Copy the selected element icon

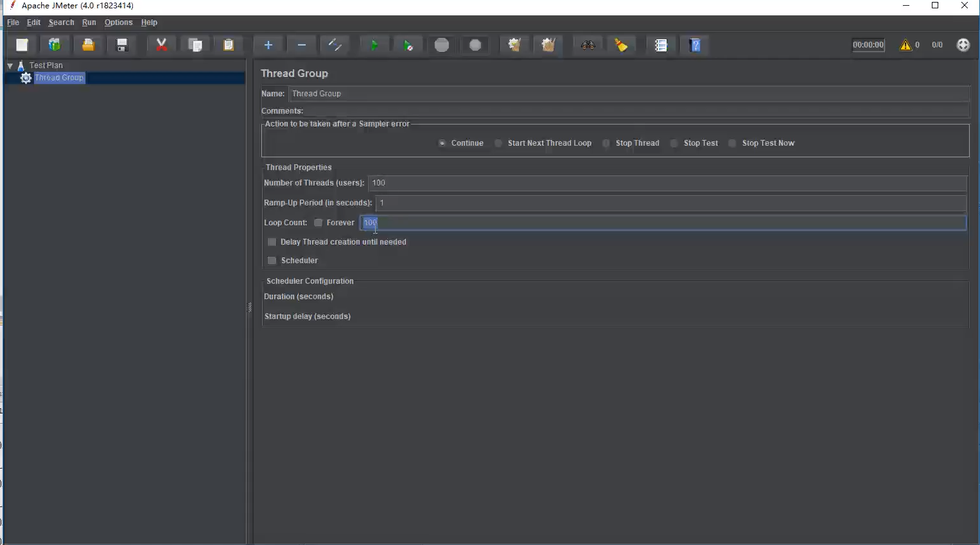click(x=195, y=45)
